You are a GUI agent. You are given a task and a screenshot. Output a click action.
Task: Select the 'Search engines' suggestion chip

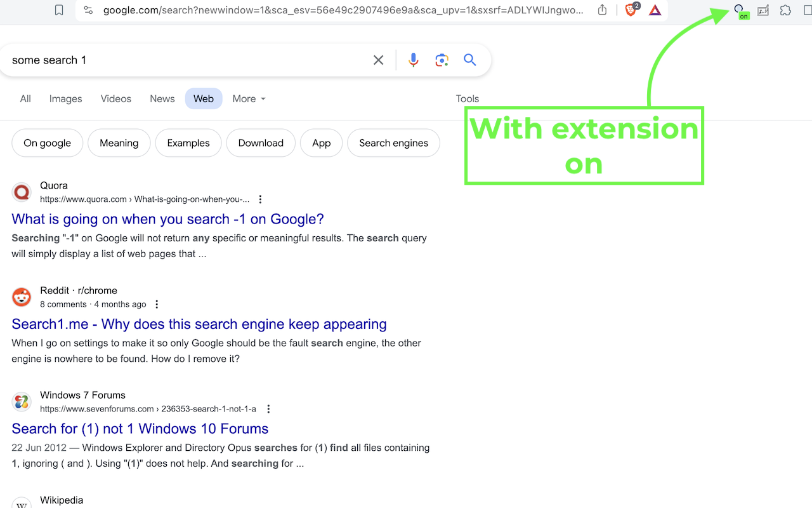pos(394,143)
